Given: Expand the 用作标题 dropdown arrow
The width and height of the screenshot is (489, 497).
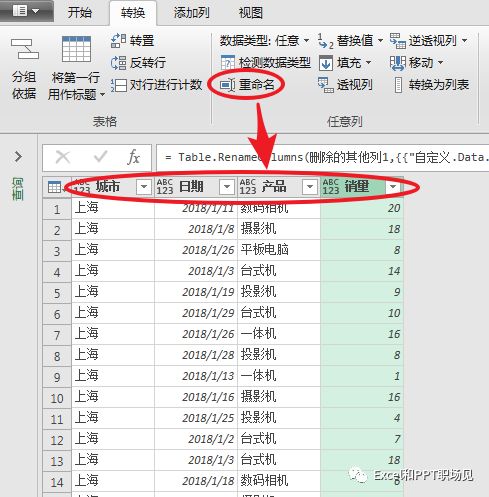Looking at the screenshot, I should [103, 95].
